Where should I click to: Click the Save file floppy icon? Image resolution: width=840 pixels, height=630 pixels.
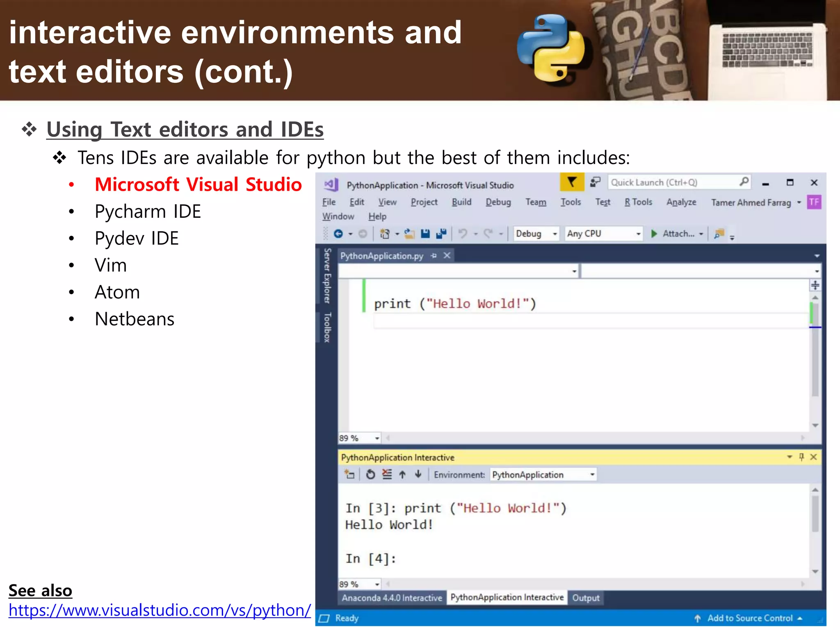coord(425,234)
